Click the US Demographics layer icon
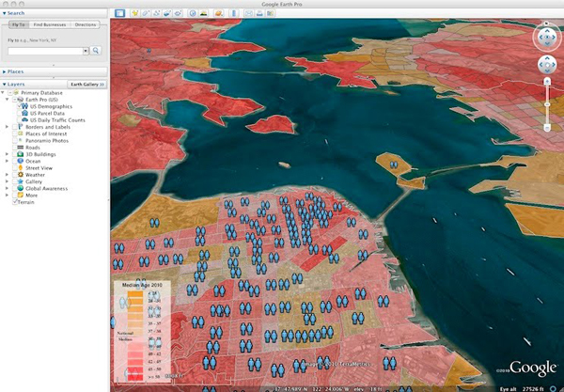Image resolution: width=564 pixels, height=392 pixels. coord(24,106)
